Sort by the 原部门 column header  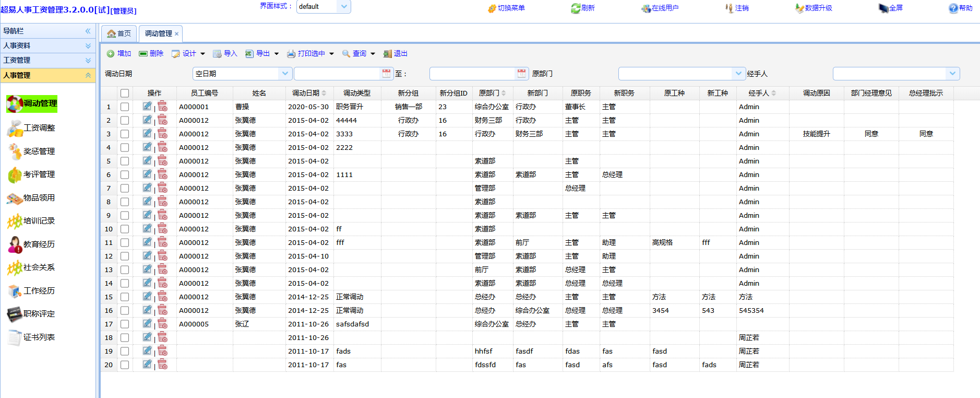pos(492,93)
